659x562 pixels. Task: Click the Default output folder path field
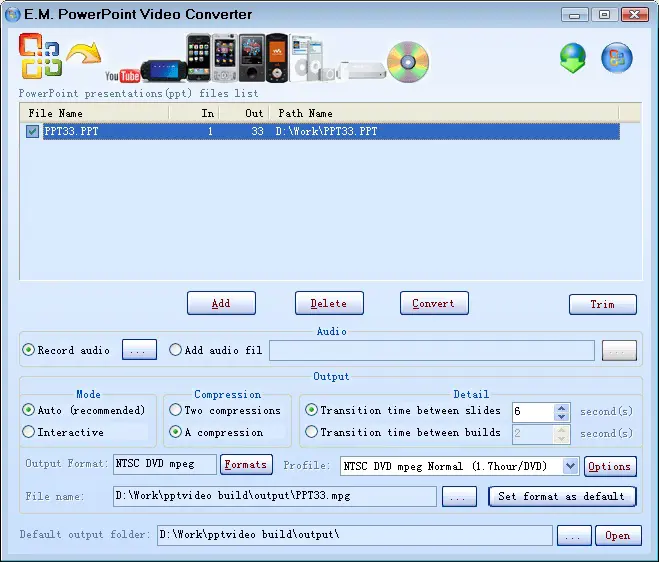click(354, 535)
